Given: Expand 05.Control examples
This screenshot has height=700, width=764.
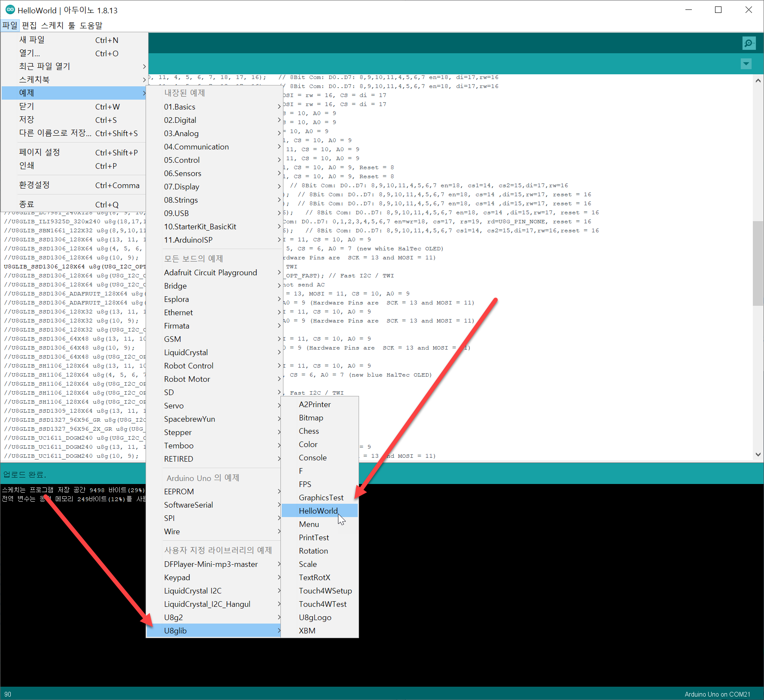Looking at the screenshot, I should point(213,160).
